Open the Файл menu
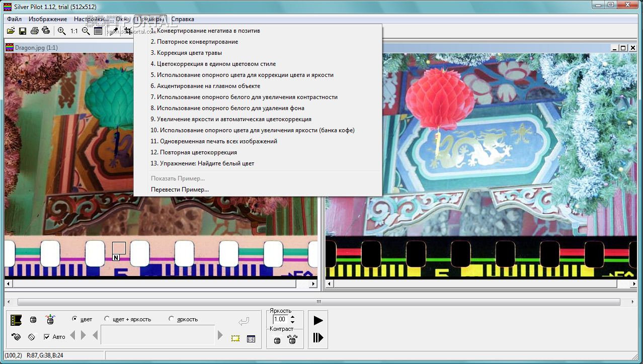 (x=14, y=19)
